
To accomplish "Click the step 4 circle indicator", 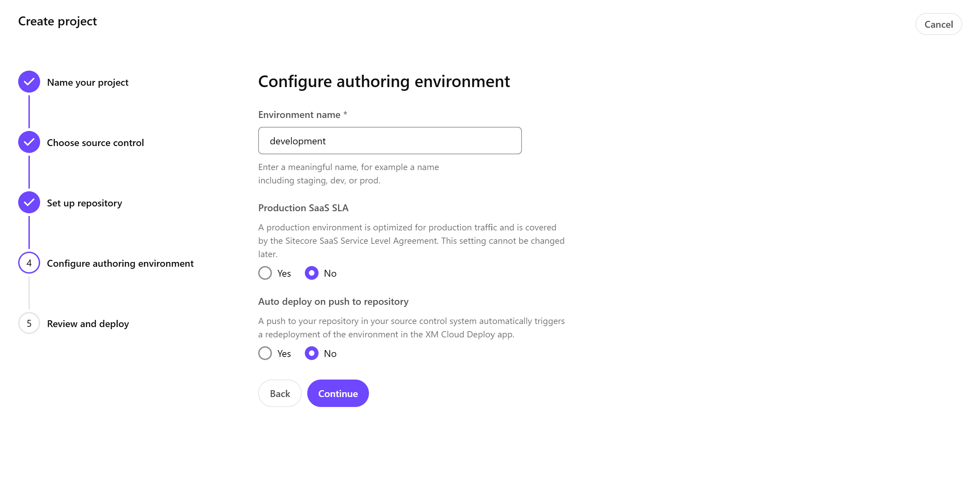I will coord(29,263).
